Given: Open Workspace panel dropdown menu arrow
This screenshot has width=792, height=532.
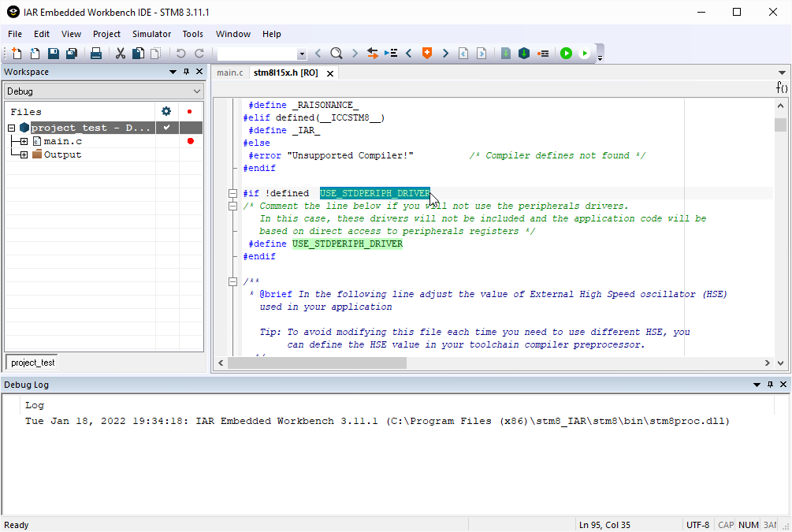Looking at the screenshot, I should 173,73.
